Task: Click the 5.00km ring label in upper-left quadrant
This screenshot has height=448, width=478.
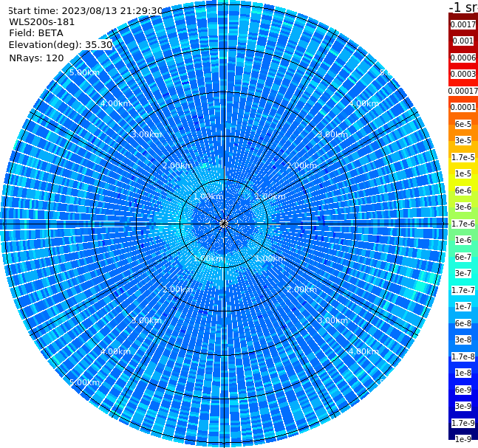Action: (84, 72)
